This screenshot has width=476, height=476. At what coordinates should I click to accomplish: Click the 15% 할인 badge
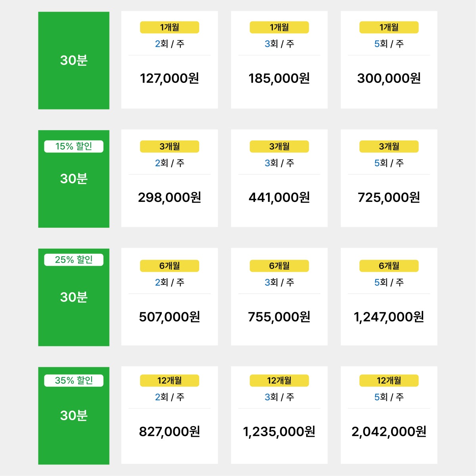(x=74, y=146)
